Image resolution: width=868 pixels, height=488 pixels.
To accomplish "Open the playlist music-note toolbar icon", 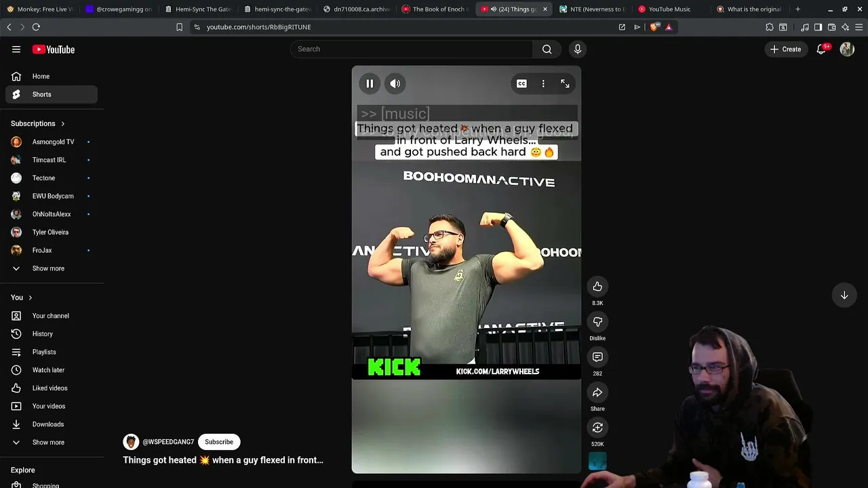I will pos(805,27).
